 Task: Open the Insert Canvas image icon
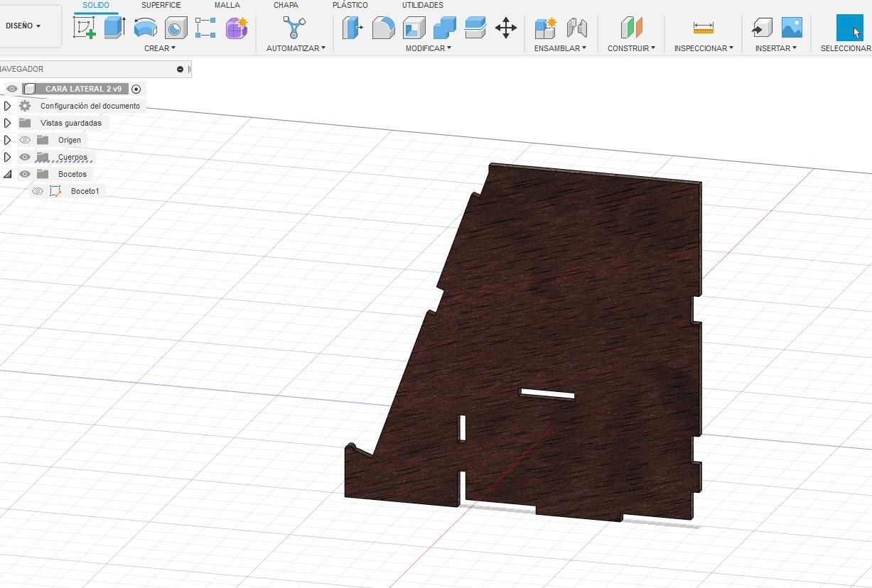pyautogui.click(x=792, y=28)
